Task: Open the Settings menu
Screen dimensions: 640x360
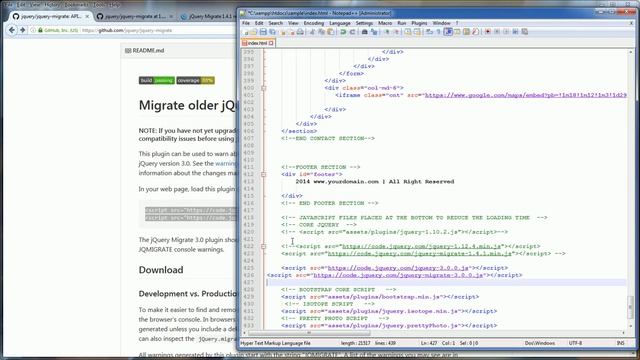Action: [364, 23]
